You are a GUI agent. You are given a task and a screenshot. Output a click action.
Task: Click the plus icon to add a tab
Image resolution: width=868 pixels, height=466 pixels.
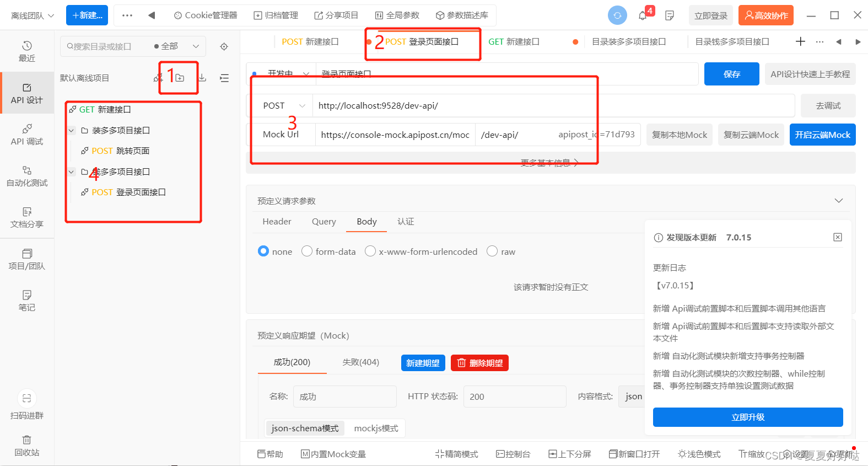[x=801, y=41]
